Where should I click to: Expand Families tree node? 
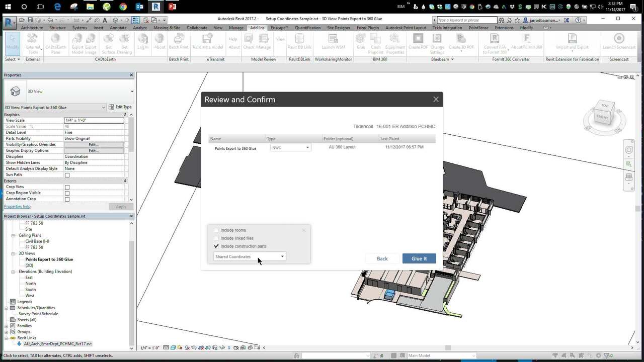point(7,326)
